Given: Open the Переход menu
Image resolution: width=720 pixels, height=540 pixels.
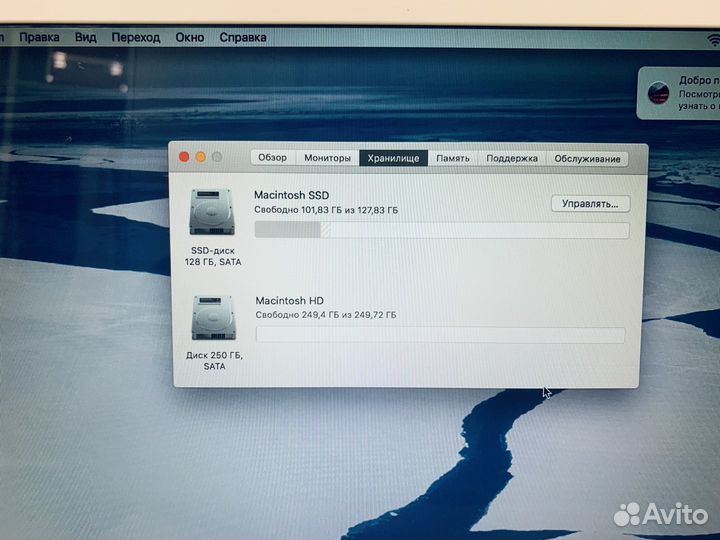Looking at the screenshot, I should click(135, 38).
